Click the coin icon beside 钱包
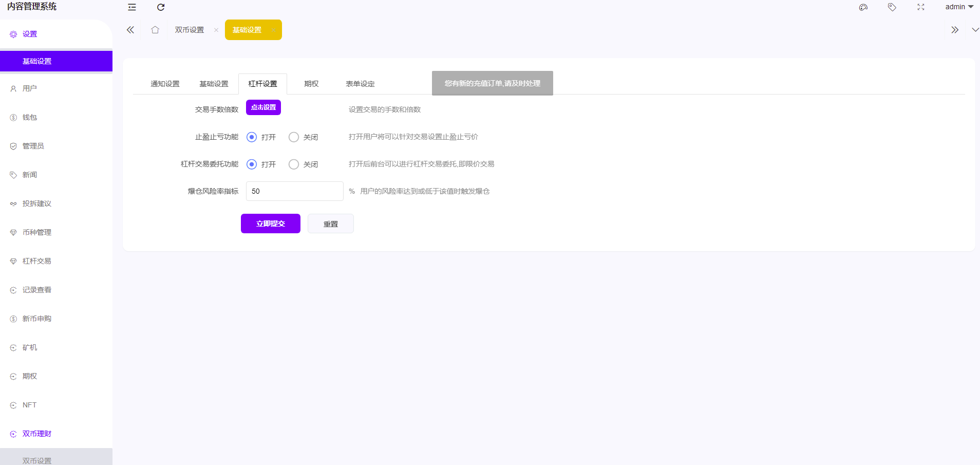 coord(13,118)
